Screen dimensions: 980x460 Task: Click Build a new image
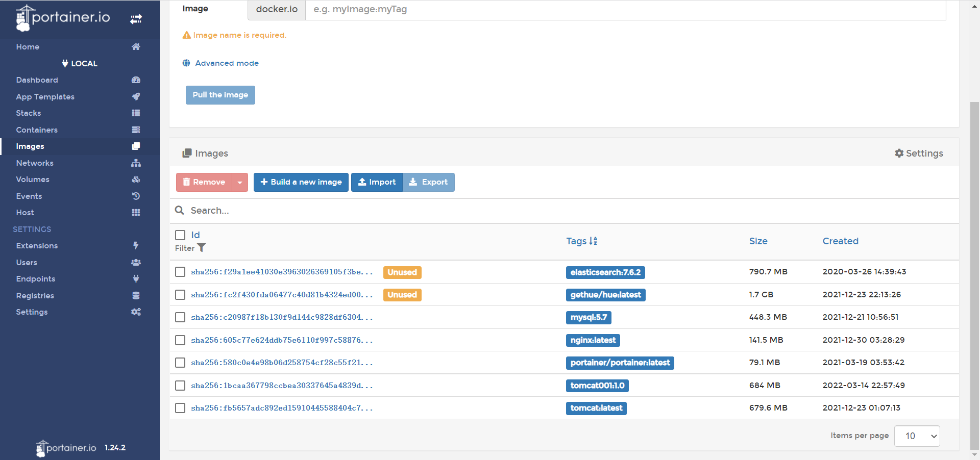click(x=301, y=182)
